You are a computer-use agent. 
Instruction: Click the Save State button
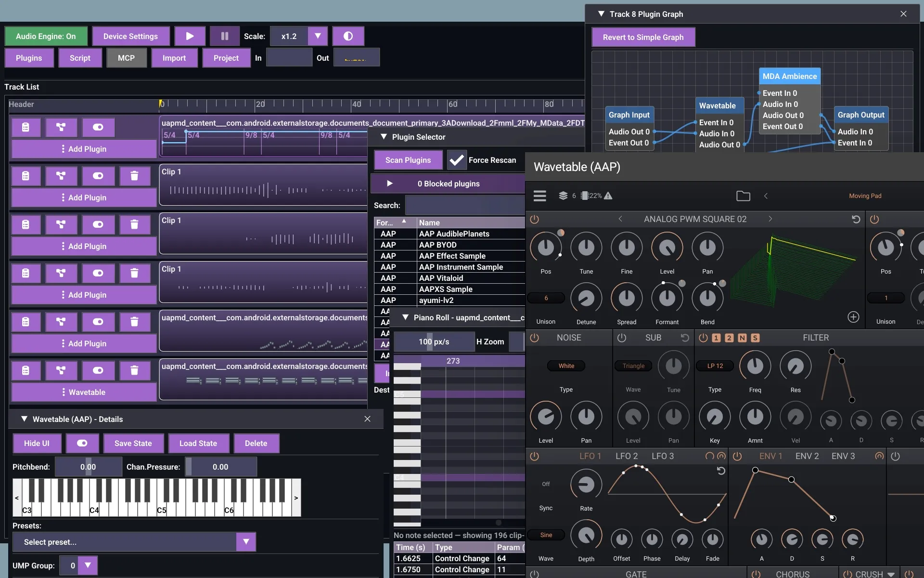(x=133, y=443)
